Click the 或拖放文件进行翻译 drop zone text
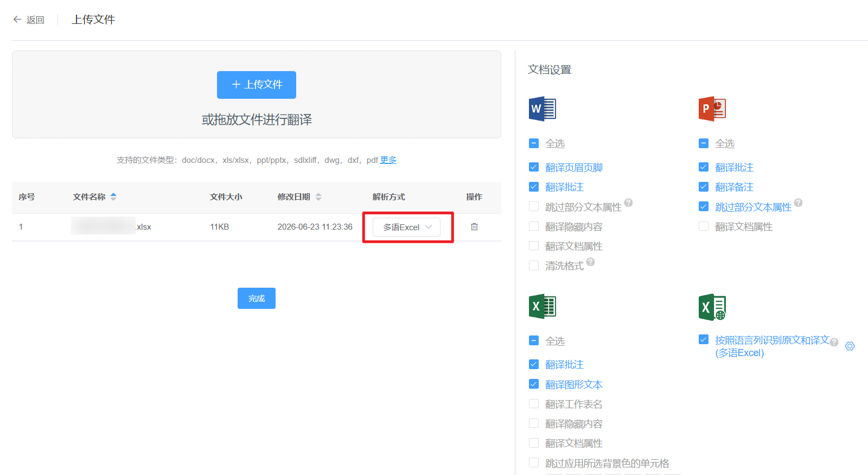The height and width of the screenshot is (475, 868). tap(257, 119)
